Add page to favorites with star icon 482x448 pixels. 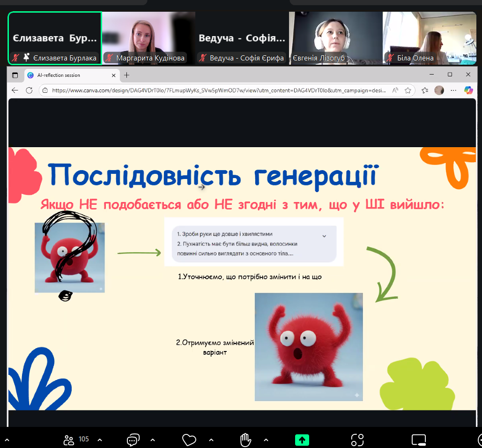click(408, 90)
